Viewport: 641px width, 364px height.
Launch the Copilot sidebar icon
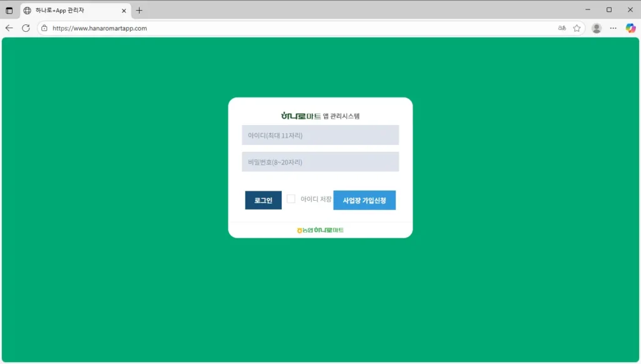click(x=630, y=28)
